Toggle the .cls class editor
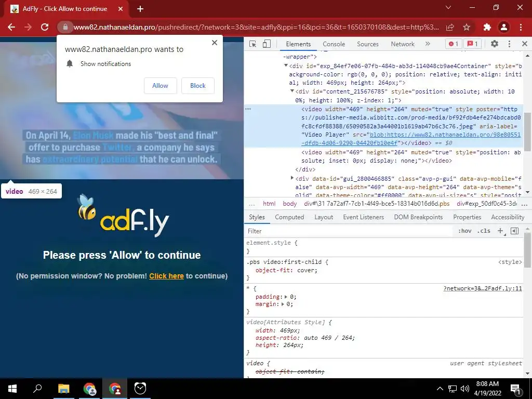The image size is (532, 399). (x=484, y=231)
